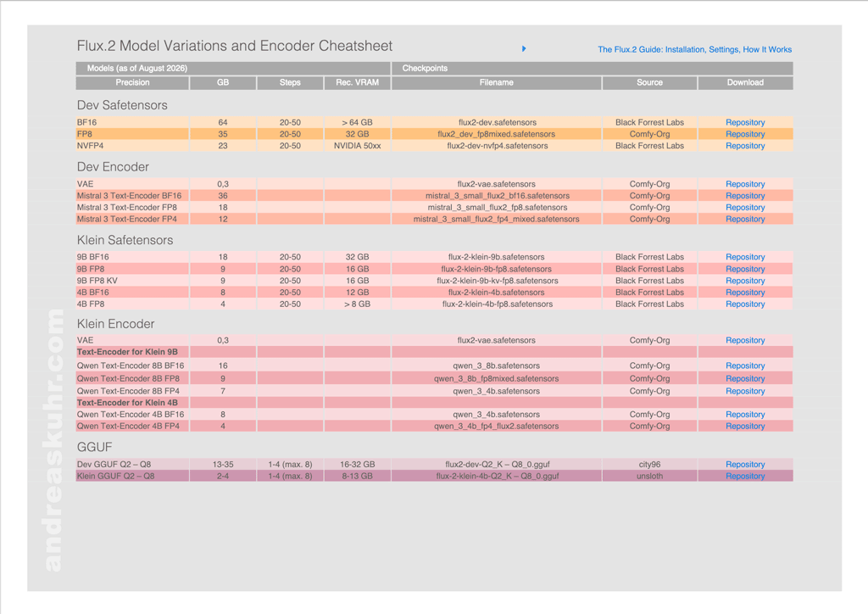Select the Klein Encoder section heading
This screenshot has height=614, width=868.
click(115, 324)
